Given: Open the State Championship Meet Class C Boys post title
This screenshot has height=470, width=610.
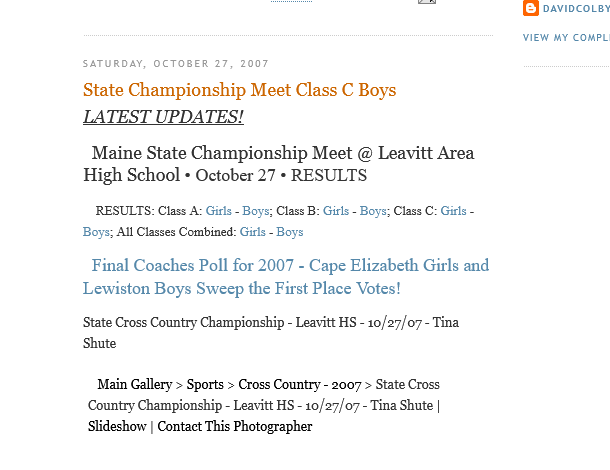Looking at the screenshot, I should (239, 90).
